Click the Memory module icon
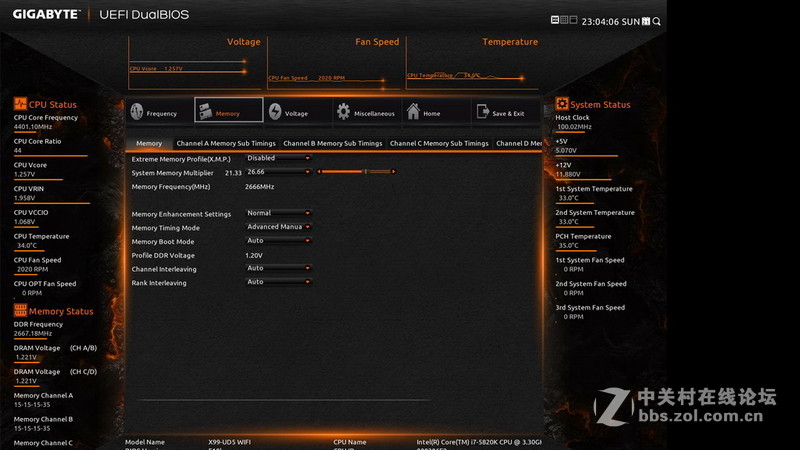 pos(206,111)
